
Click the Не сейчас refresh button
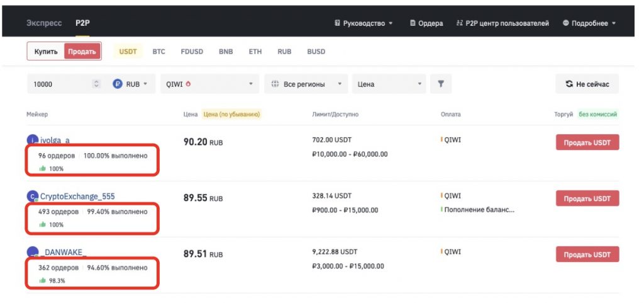(x=587, y=84)
